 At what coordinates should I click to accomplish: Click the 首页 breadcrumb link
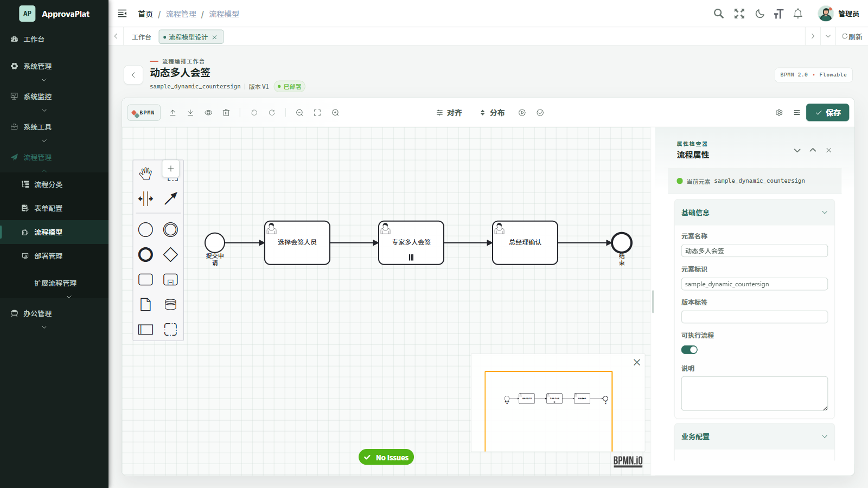click(x=145, y=14)
